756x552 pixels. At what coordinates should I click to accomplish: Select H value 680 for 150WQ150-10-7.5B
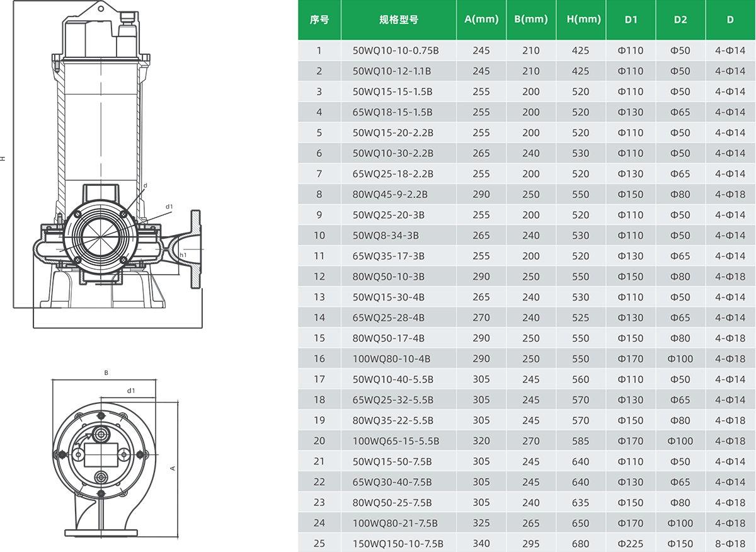[x=581, y=544]
